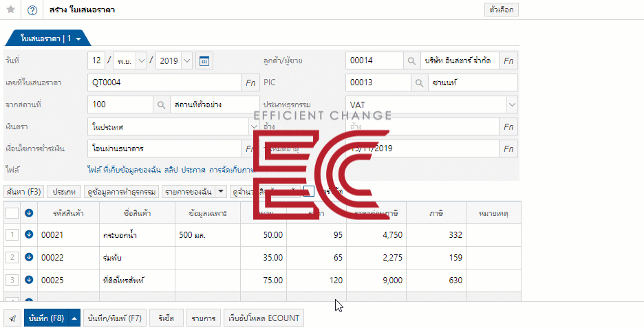The height and width of the screenshot is (330, 644).
Task: Click Fn beside quotation number QT0004
Action: tap(250, 83)
